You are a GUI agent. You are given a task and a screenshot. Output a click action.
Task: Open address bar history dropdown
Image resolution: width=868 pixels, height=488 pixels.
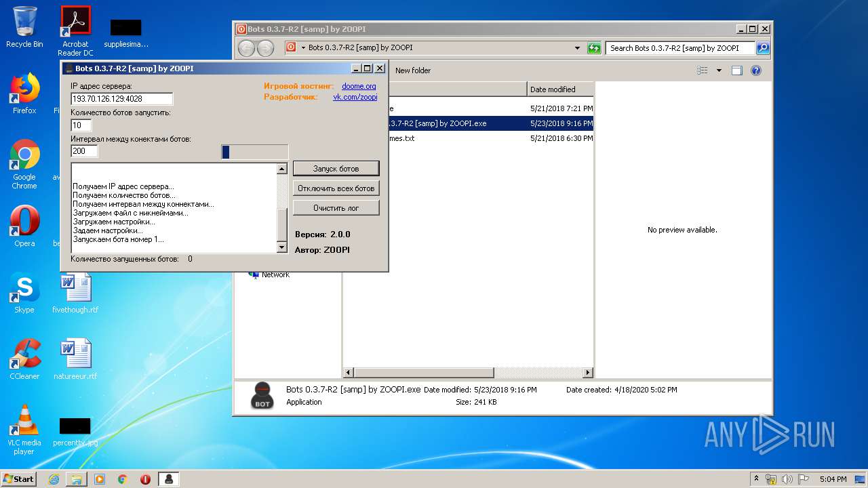577,48
